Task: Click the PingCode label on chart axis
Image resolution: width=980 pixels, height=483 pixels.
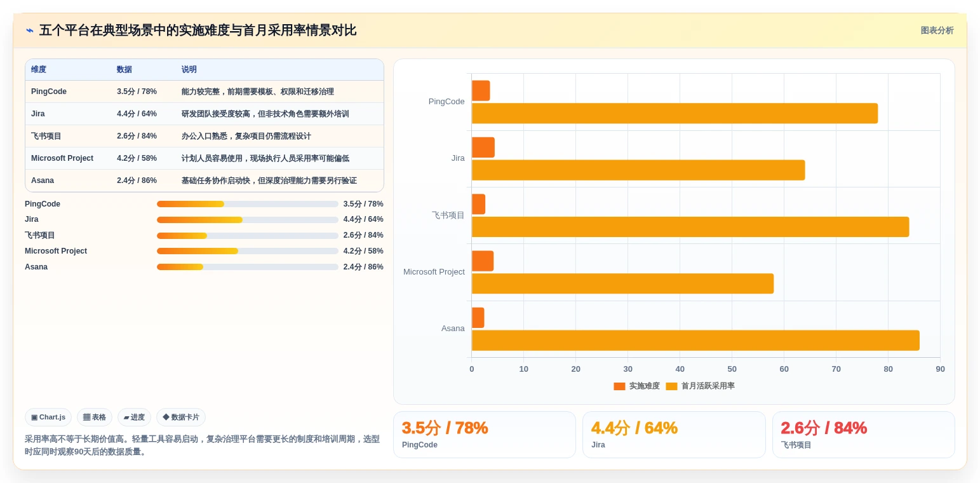Action: (x=446, y=102)
